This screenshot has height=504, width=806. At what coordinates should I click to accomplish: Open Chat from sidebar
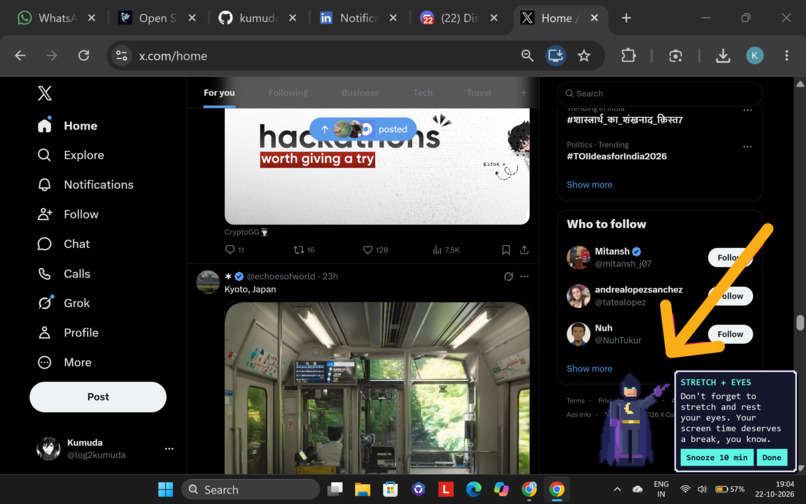pyautogui.click(x=63, y=244)
